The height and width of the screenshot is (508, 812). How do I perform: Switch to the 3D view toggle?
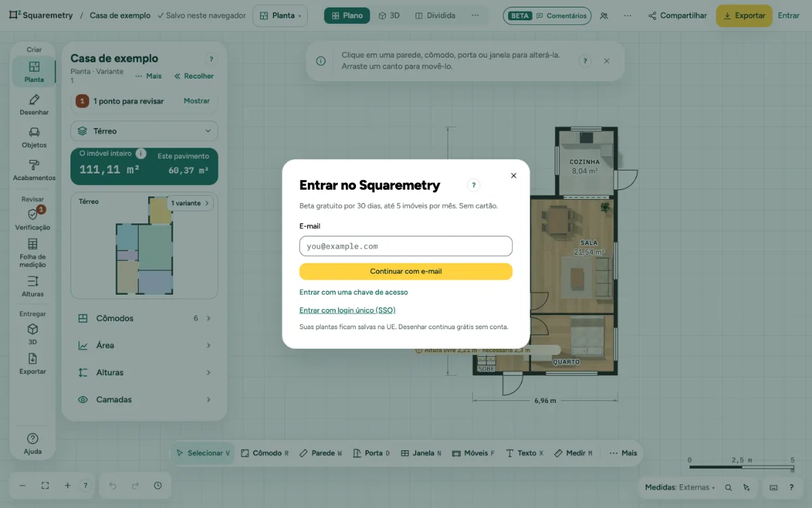pos(389,16)
